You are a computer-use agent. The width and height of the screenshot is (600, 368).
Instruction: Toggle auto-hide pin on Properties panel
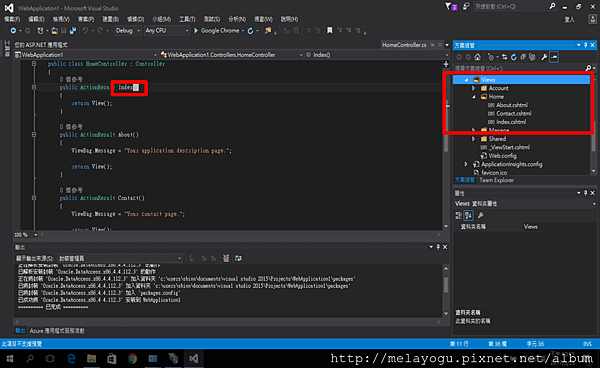tap(585, 193)
